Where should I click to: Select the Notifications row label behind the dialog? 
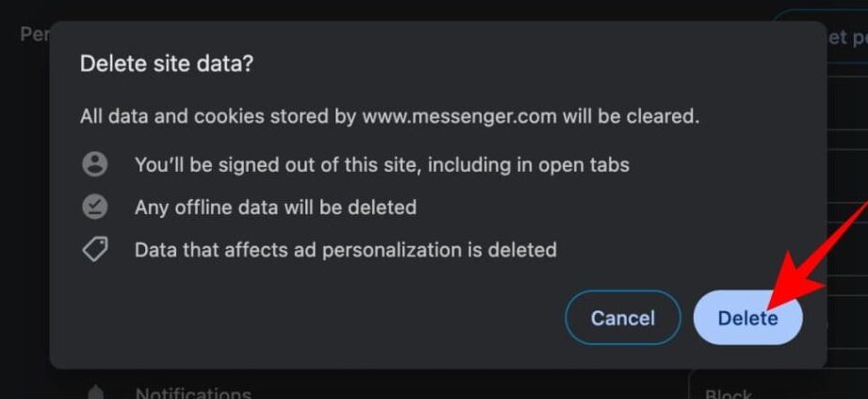tap(193, 392)
